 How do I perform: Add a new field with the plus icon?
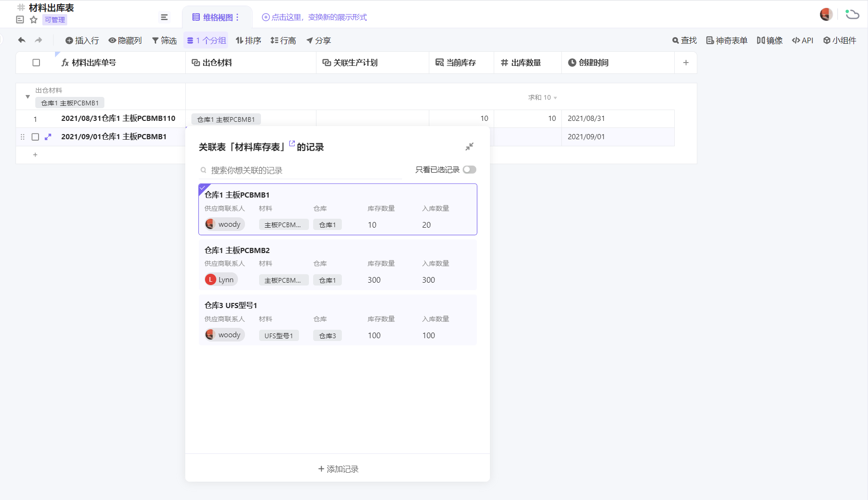pos(686,62)
